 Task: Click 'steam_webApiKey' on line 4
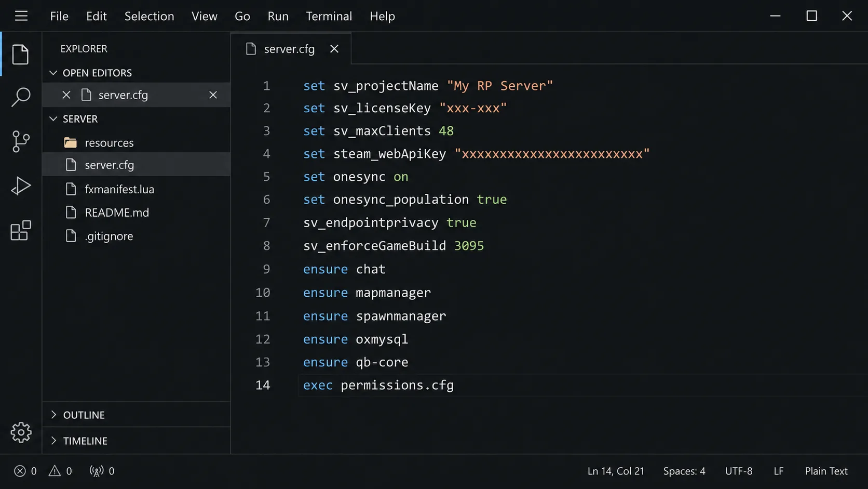click(389, 154)
